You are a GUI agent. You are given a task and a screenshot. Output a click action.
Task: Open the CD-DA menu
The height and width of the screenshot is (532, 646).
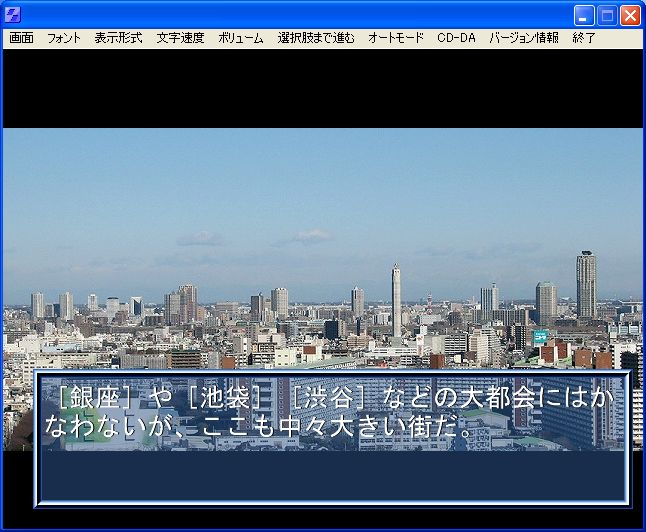coord(456,38)
